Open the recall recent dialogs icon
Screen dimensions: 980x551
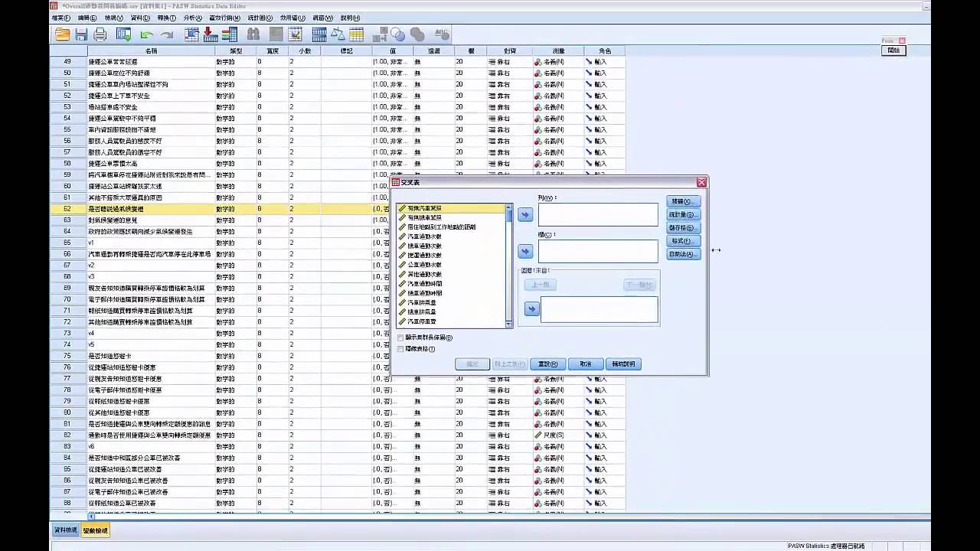click(123, 34)
